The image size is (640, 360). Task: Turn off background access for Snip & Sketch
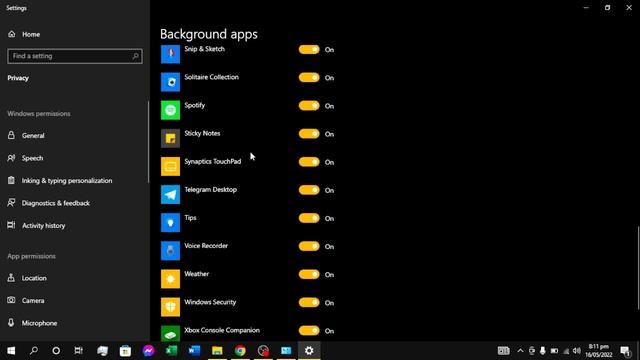tap(309, 49)
